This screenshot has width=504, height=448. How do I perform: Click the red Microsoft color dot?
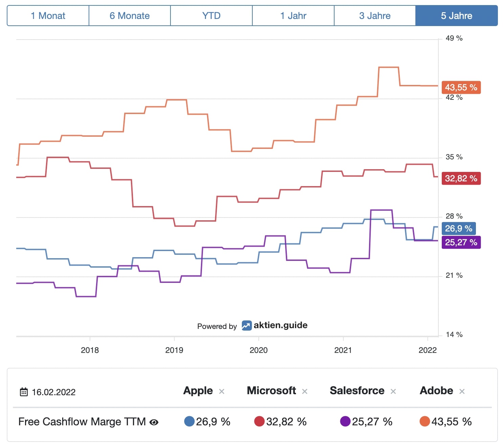pyautogui.click(x=259, y=421)
